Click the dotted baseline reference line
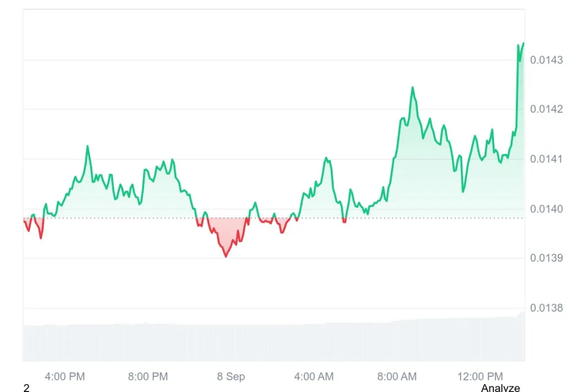Viewport: 588px width, 392px height. coord(274,218)
